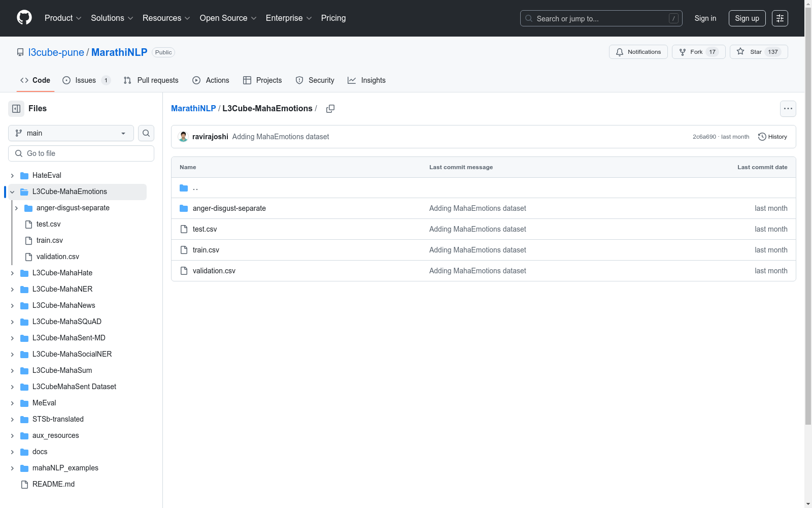Open the l3cube-pune owner link
The height and width of the screenshot is (508, 812).
[56, 52]
